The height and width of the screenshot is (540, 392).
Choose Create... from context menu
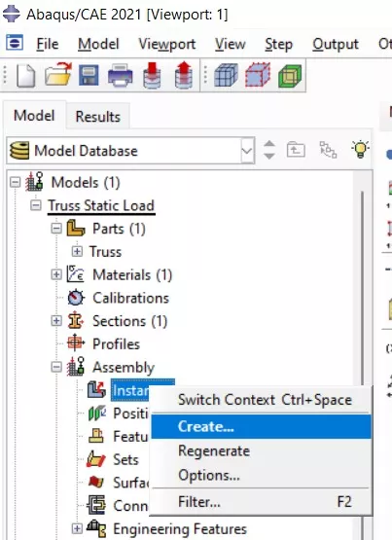(x=262, y=426)
